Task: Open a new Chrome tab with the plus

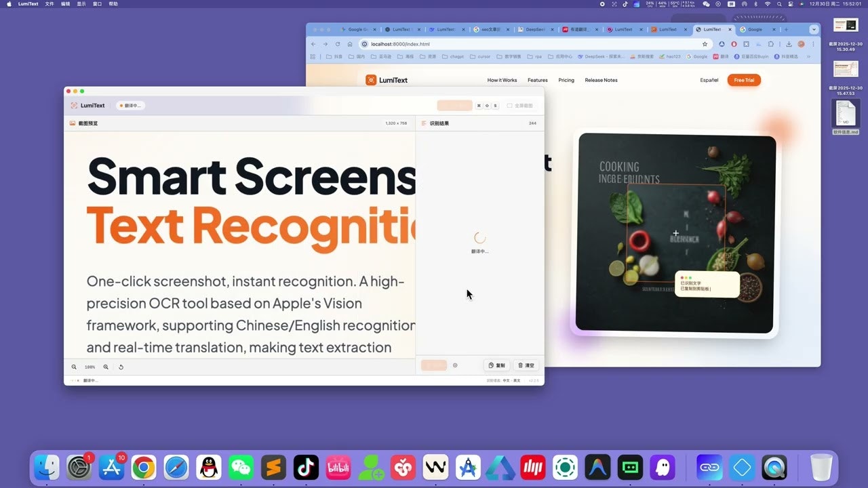Action: click(x=786, y=29)
